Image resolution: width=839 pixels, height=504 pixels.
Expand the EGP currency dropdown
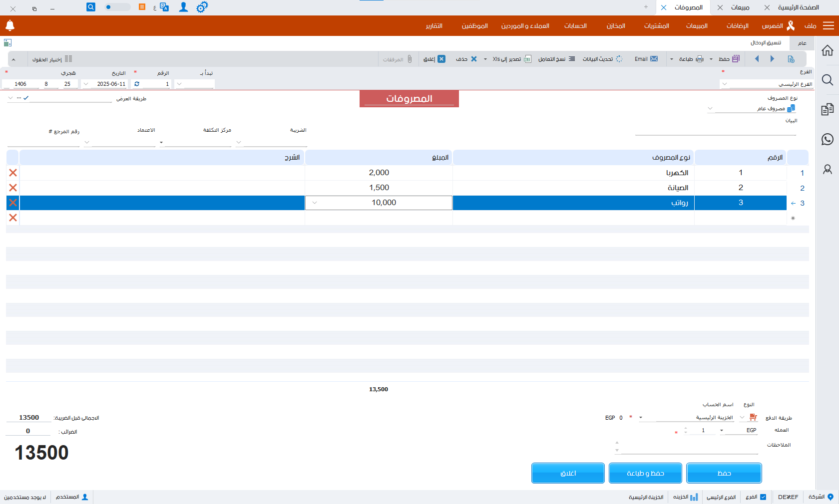(x=722, y=430)
